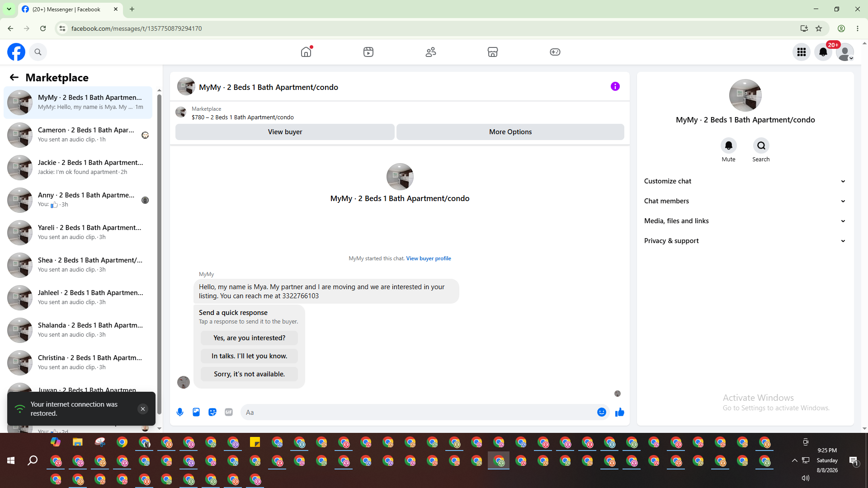
Task: Open a new browser tab
Action: [132, 9]
